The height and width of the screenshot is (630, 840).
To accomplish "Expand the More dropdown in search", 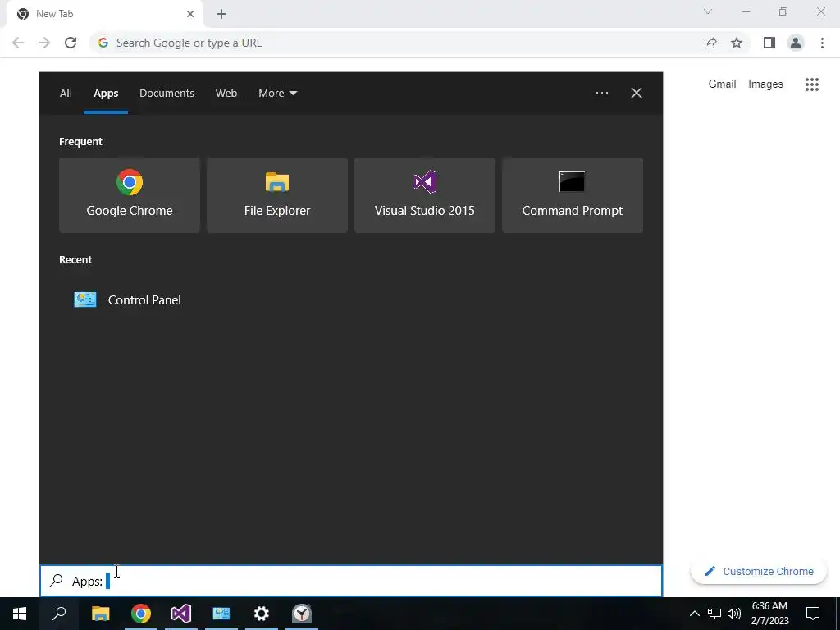I will [x=277, y=94].
